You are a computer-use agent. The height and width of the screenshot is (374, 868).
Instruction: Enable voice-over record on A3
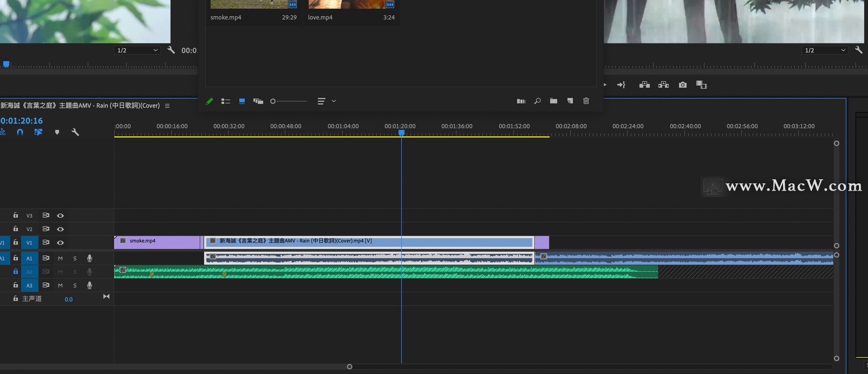pos(90,285)
